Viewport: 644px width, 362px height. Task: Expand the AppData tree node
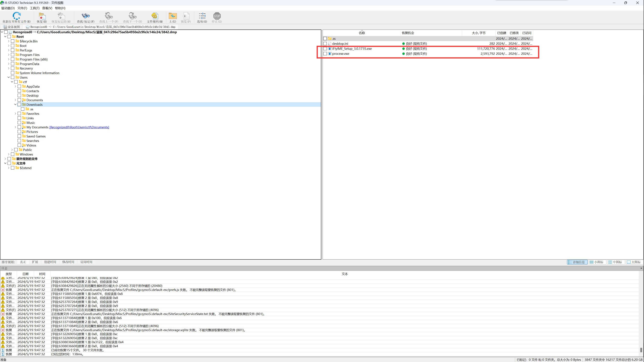(x=15, y=86)
